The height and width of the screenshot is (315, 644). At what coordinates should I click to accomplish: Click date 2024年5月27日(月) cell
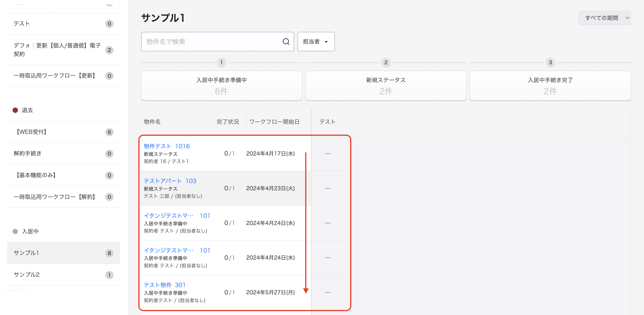(270, 292)
